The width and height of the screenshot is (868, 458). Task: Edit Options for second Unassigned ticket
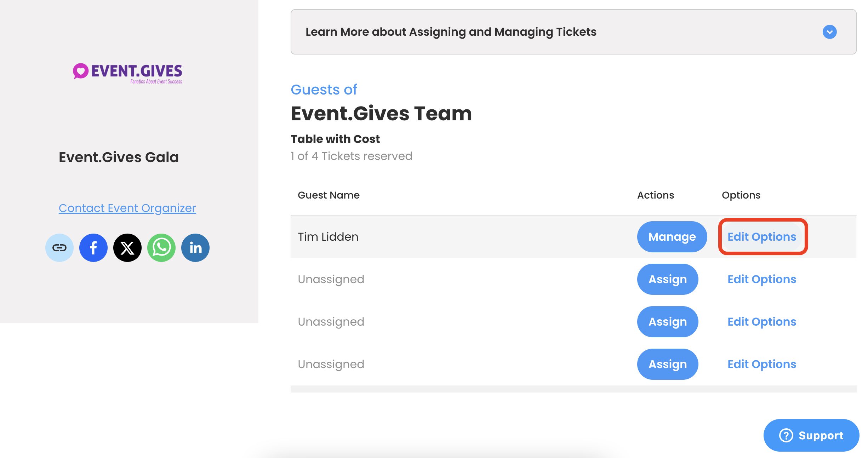click(762, 322)
